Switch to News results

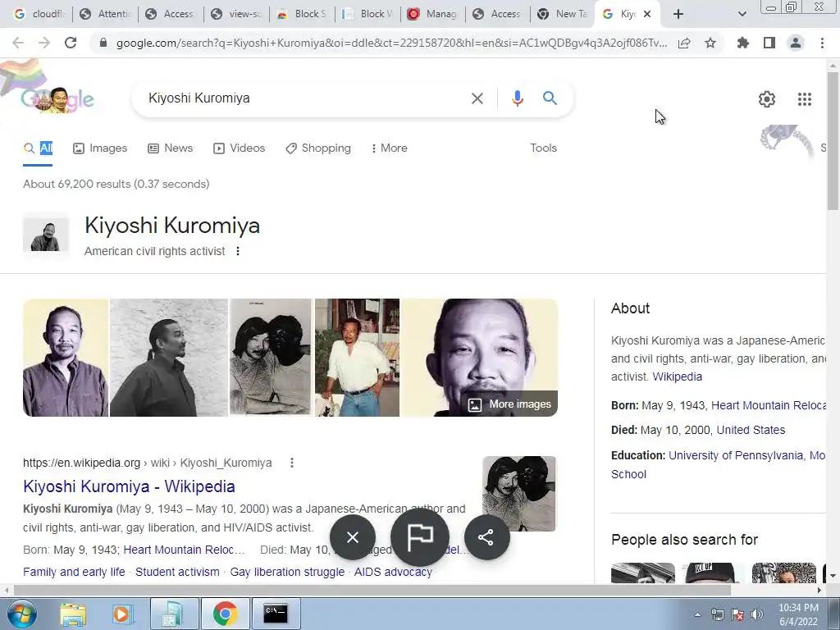tap(171, 148)
